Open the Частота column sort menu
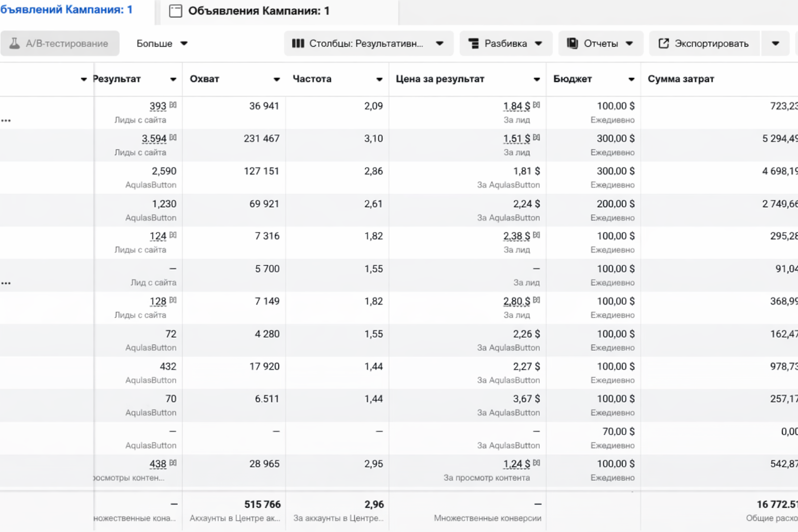The image size is (798, 532). (379, 79)
